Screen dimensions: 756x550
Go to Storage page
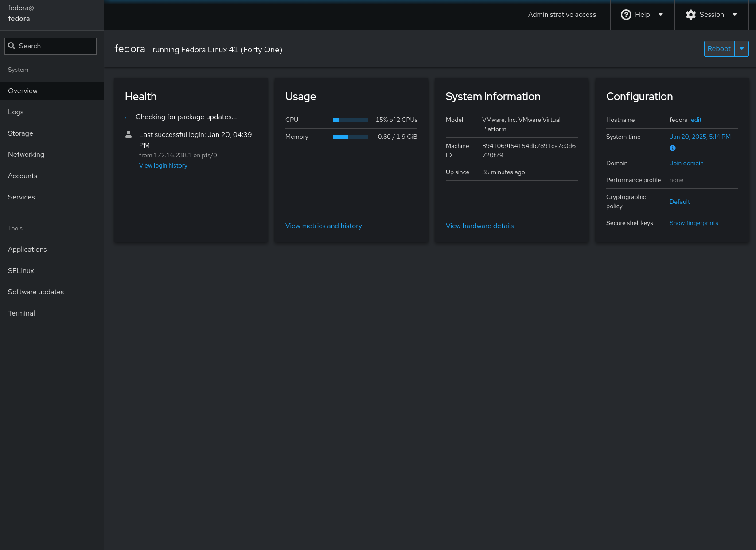tap(20, 133)
